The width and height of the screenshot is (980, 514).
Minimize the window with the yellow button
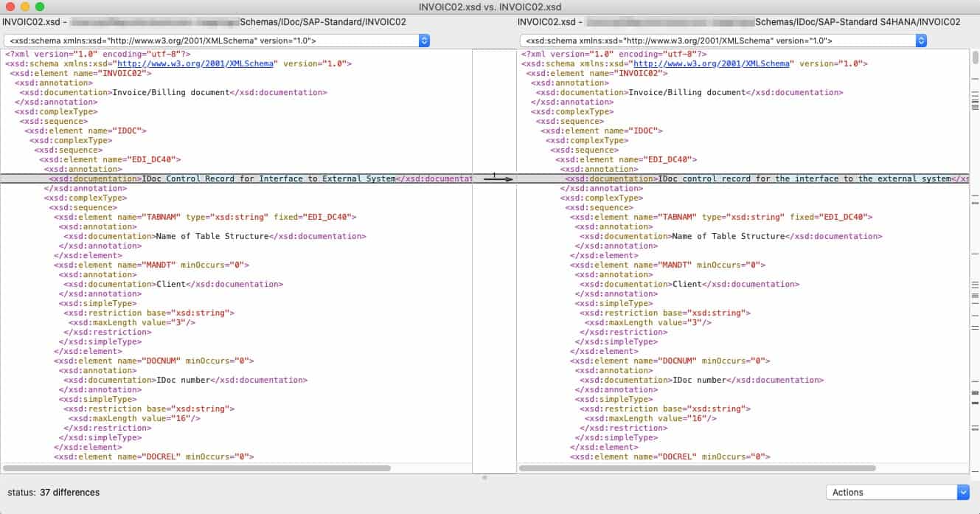(x=25, y=7)
